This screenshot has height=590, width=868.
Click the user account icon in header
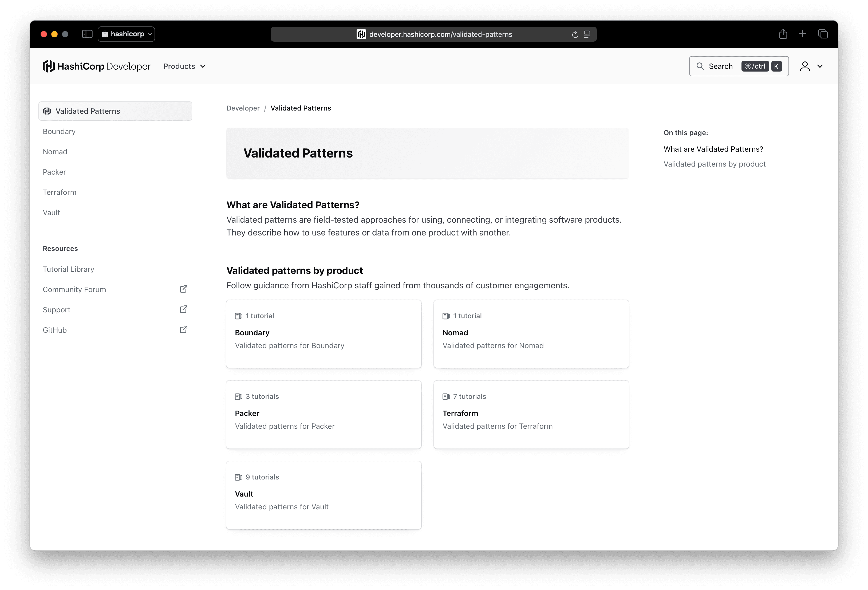[805, 66]
